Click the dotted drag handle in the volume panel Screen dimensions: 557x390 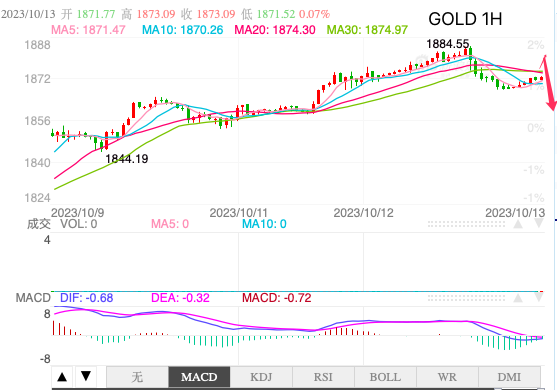[466, 224]
